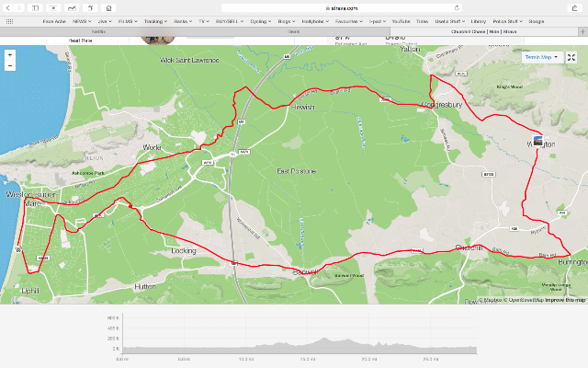Click the Improve this map link

point(565,300)
